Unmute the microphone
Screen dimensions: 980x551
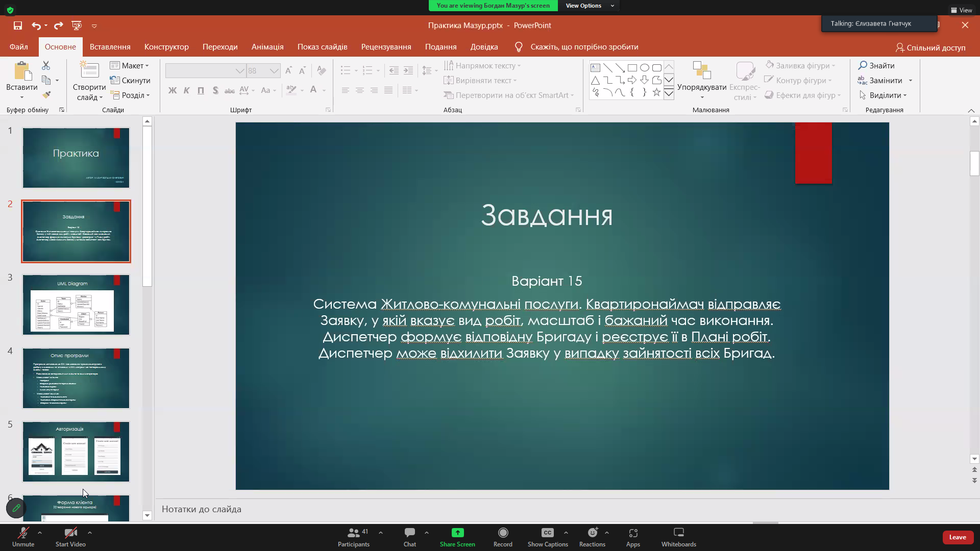[x=23, y=537]
